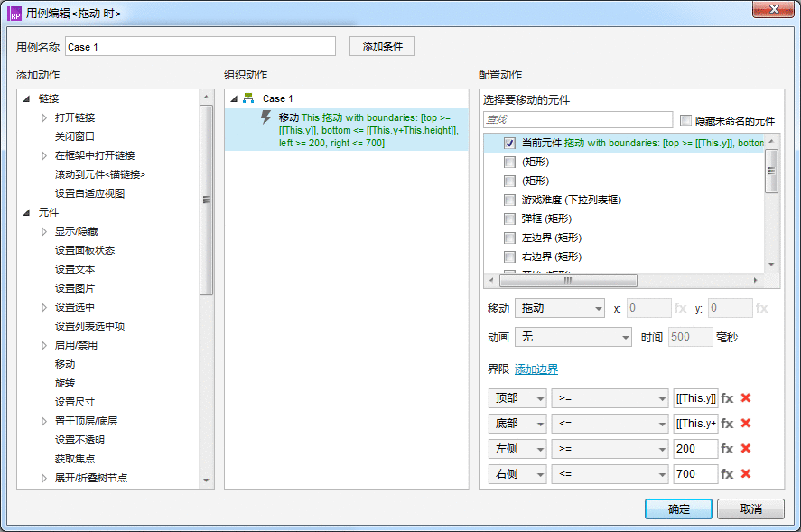The width and height of the screenshot is (801, 532).
Task: Click the 用例名称 input field
Action: [x=200, y=46]
